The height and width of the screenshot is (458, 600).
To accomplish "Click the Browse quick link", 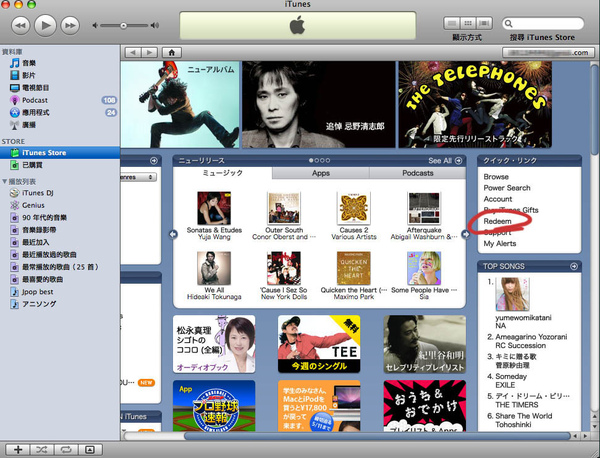I will 496,177.
